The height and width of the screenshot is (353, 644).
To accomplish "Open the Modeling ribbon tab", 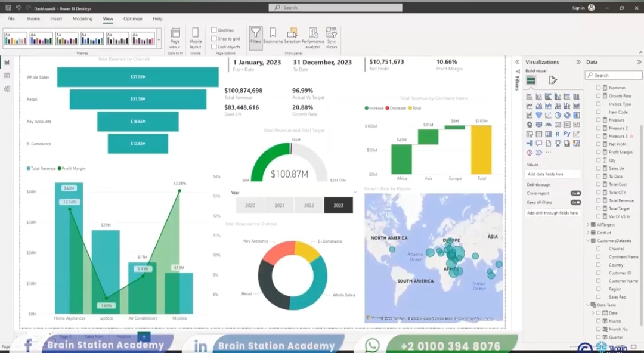I will click(82, 19).
